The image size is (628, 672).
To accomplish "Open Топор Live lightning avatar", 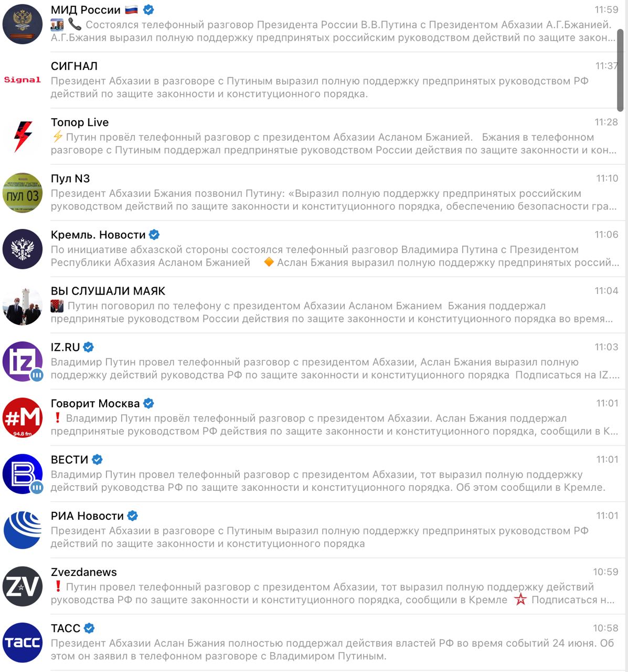I will pyautogui.click(x=23, y=136).
